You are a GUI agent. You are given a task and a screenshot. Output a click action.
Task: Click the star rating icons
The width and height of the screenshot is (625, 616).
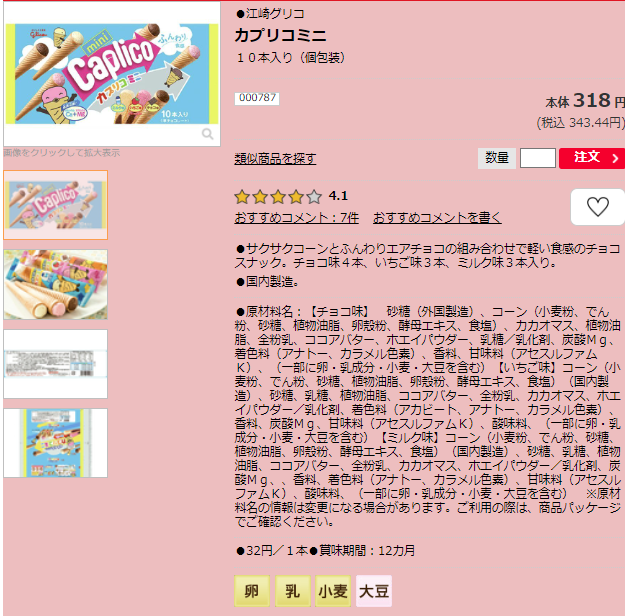pyautogui.click(x=278, y=197)
